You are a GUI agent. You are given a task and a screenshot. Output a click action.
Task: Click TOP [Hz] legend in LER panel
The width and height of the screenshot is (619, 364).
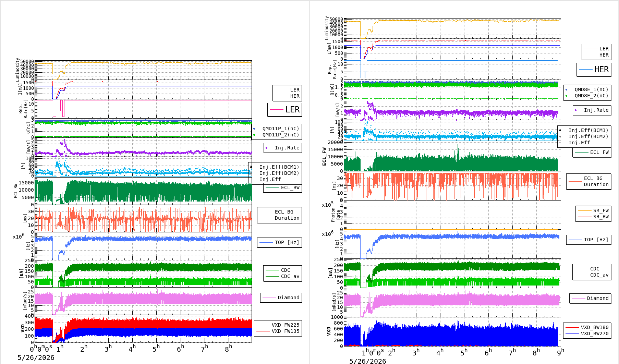tap(287, 242)
